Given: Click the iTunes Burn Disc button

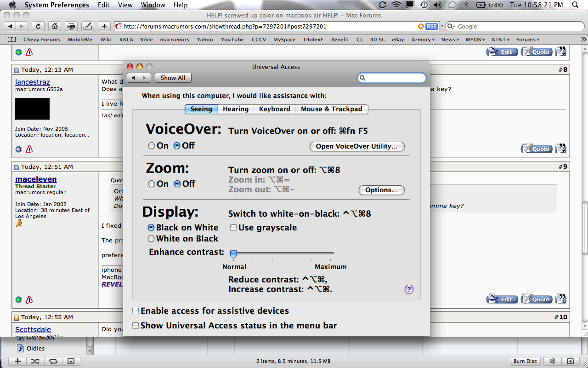Looking at the screenshot, I should 526,361.
